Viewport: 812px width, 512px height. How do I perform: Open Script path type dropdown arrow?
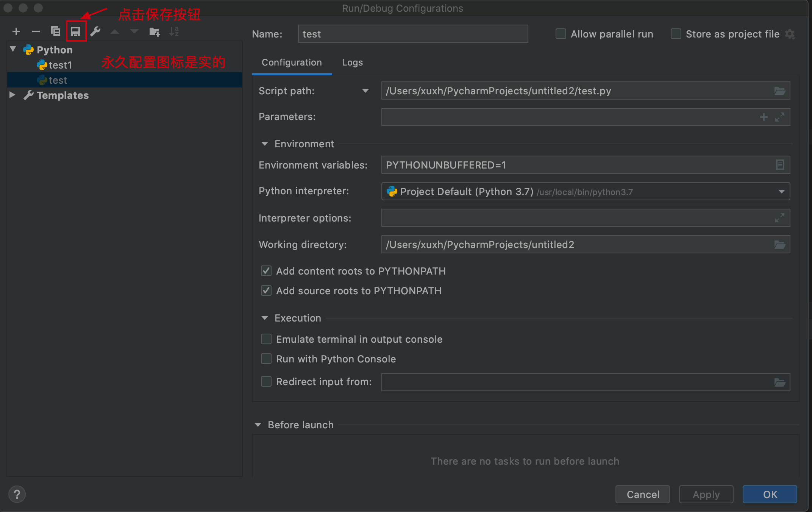pos(365,91)
